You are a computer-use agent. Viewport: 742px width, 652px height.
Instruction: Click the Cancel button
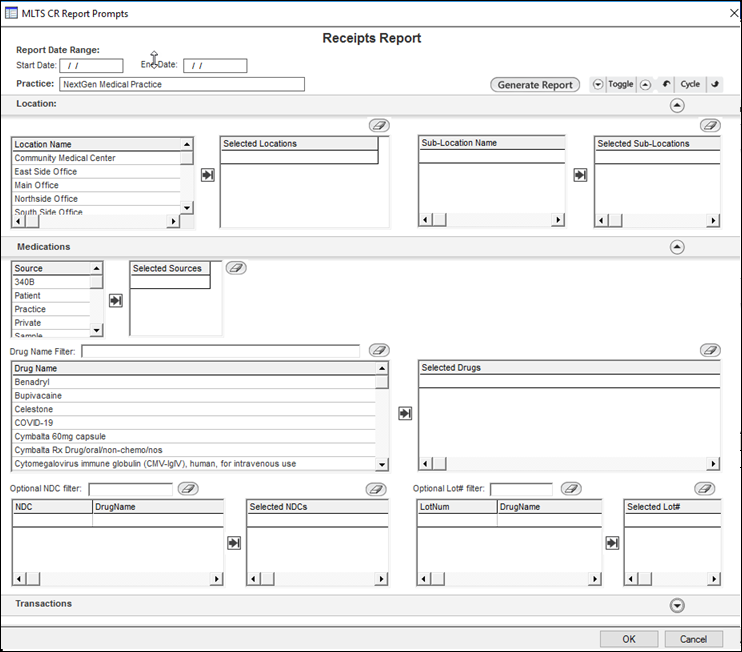point(693,640)
